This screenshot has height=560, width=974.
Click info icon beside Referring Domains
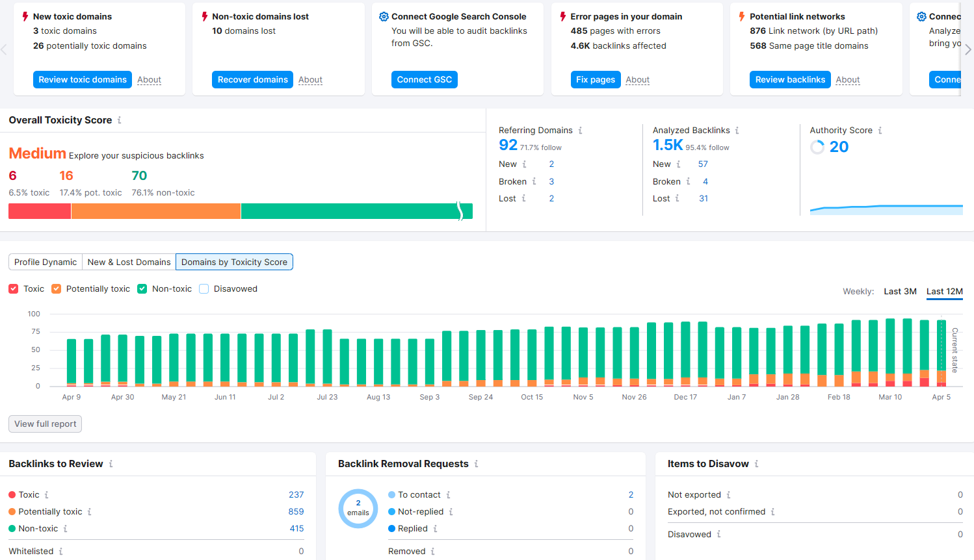click(x=580, y=131)
